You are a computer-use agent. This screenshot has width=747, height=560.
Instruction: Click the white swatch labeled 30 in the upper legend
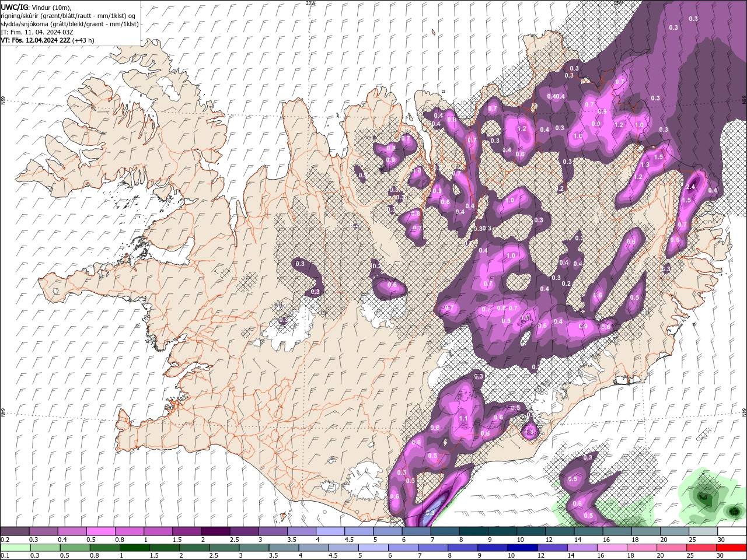tap(731, 531)
